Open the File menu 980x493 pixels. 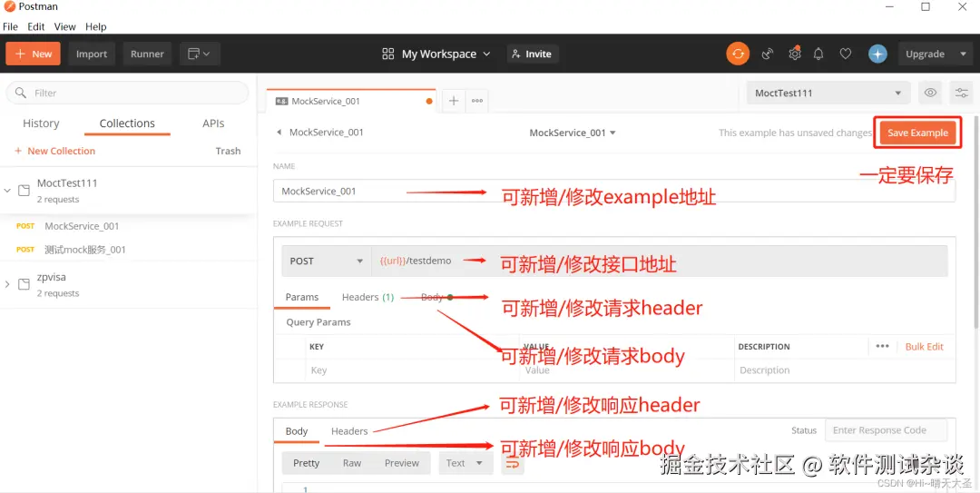click(x=10, y=27)
